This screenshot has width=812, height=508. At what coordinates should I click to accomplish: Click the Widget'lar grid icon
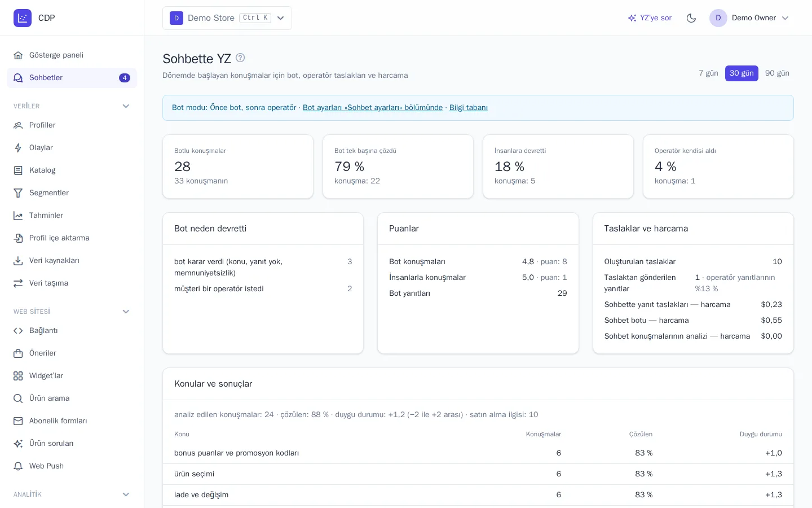(x=18, y=376)
